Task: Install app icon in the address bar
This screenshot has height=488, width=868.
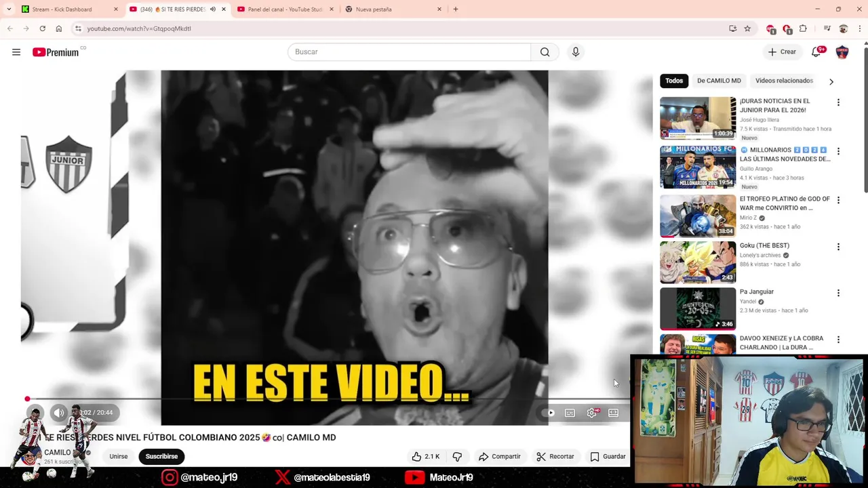Action: click(732, 28)
